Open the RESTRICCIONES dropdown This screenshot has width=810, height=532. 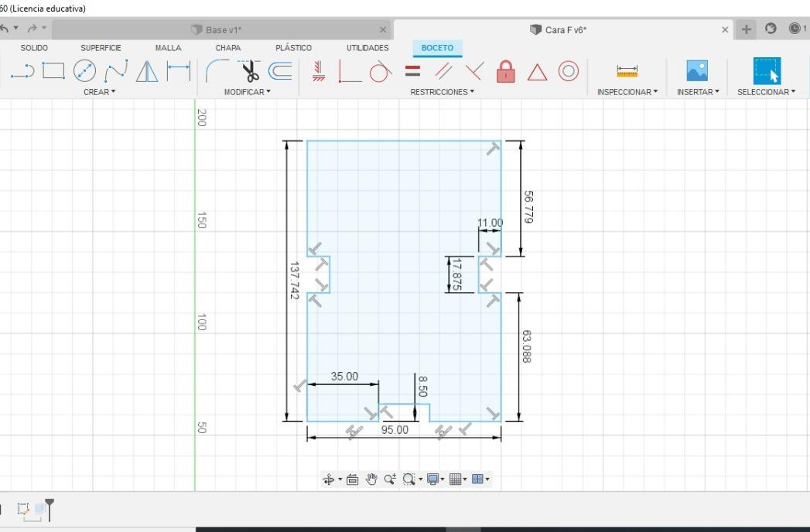tap(443, 92)
